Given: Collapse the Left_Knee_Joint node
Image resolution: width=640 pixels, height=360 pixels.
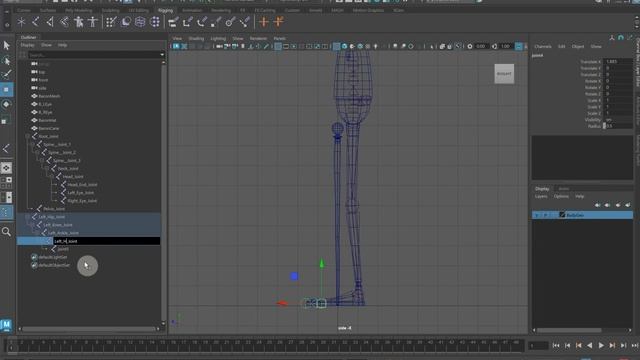Looking at the screenshot, I should pos(33,225).
